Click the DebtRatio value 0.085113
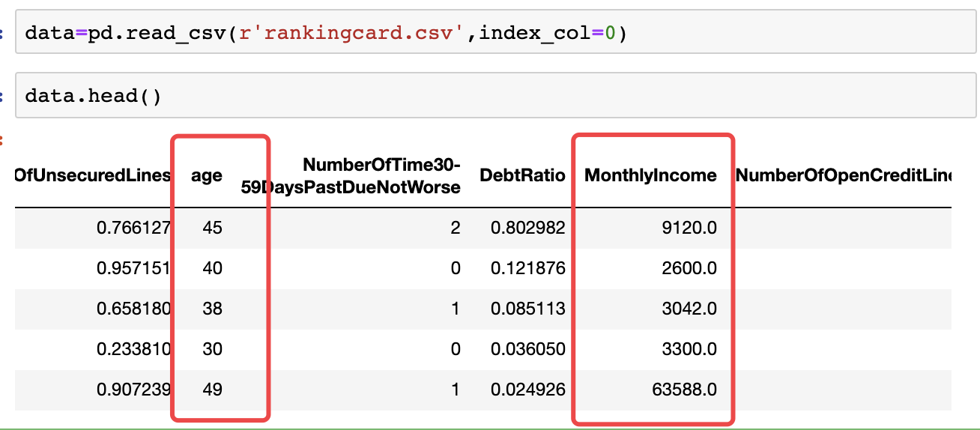Screen dimensions: 980x430 [528, 308]
